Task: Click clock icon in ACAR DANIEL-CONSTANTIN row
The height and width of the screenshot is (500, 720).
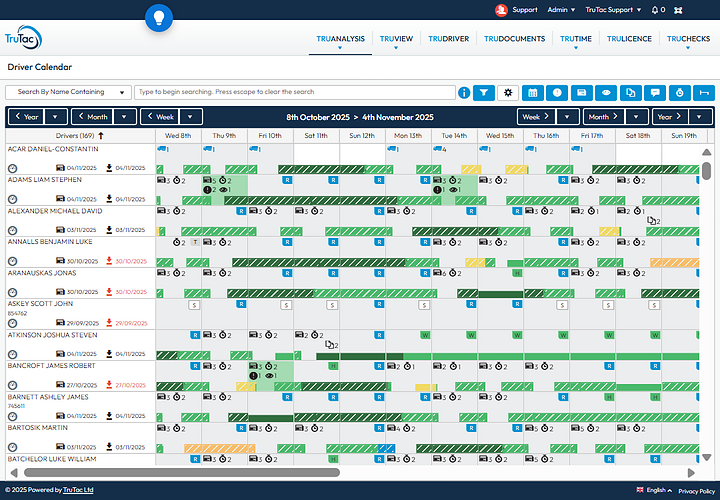Action: [x=12, y=168]
